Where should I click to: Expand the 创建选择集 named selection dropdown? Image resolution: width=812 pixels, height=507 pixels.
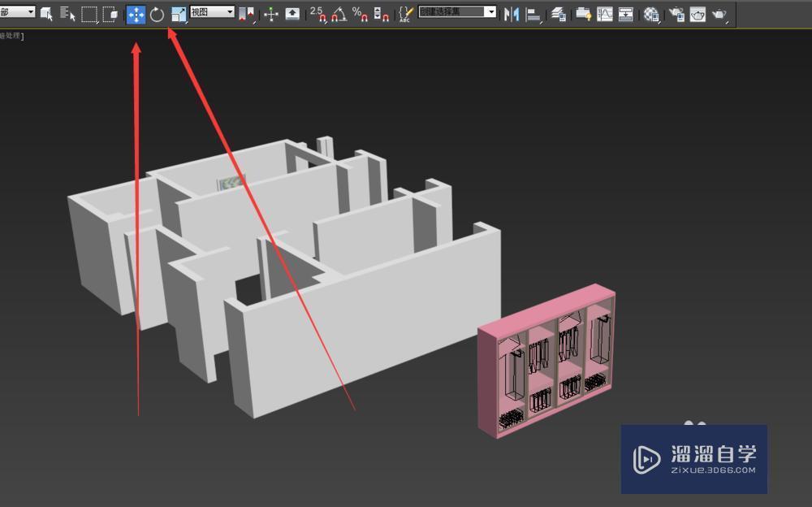(457, 12)
